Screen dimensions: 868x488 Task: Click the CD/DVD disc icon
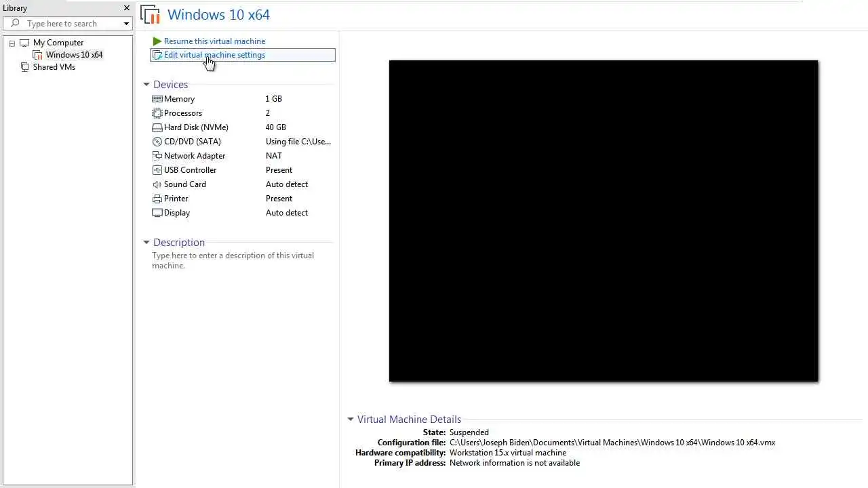coord(157,142)
